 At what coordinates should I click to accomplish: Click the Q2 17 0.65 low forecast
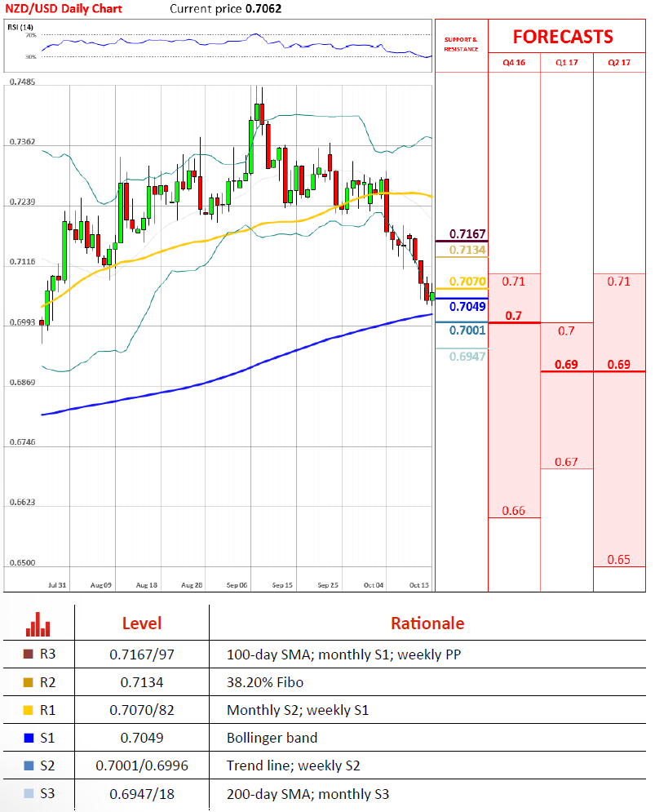tap(619, 559)
